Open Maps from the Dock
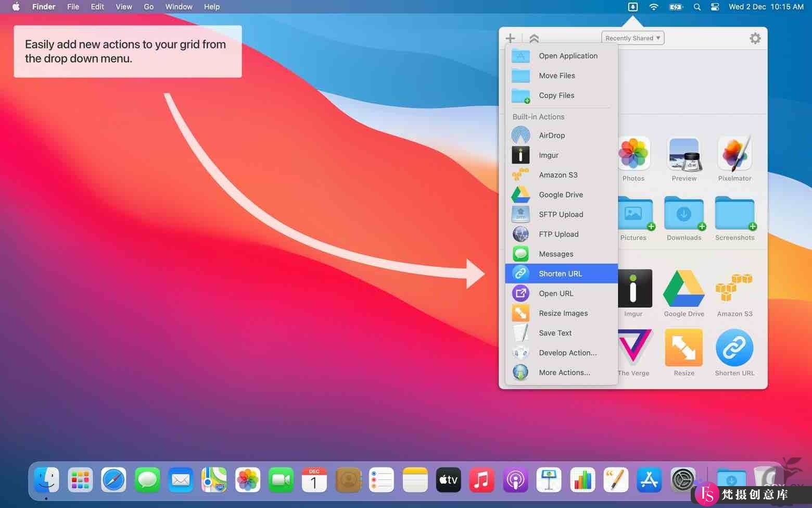The height and width of the screenshot is (508, 812). coord(214,480)
